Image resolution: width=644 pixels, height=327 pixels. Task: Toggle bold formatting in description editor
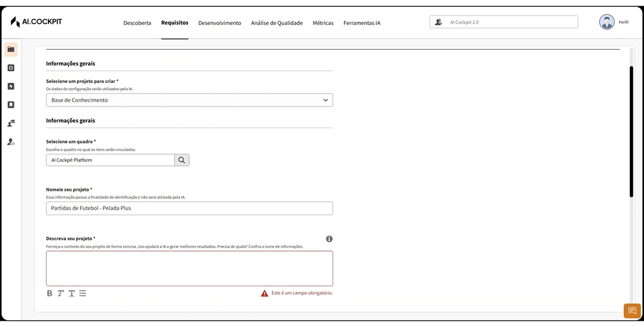tap(50, 293)
